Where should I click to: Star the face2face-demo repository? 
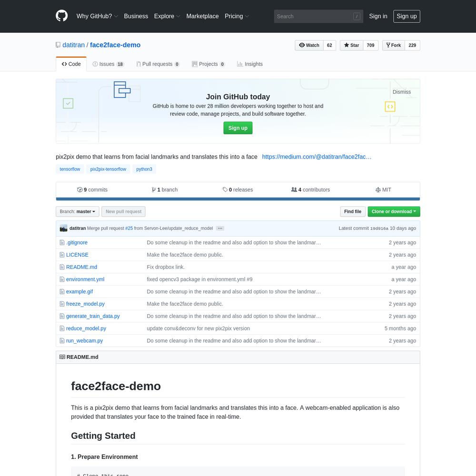coord(352,45)
